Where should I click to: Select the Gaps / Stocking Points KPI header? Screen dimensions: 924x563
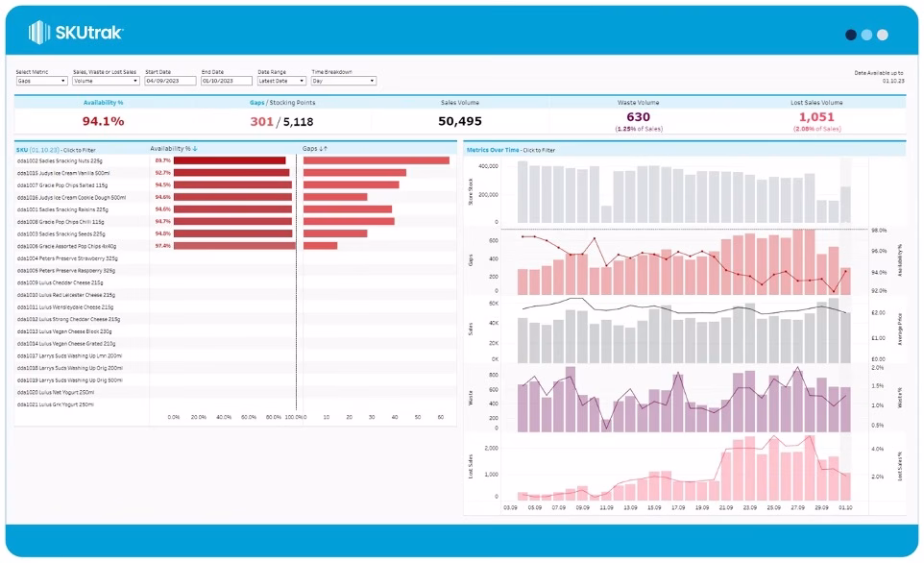[x=282, y=103]
